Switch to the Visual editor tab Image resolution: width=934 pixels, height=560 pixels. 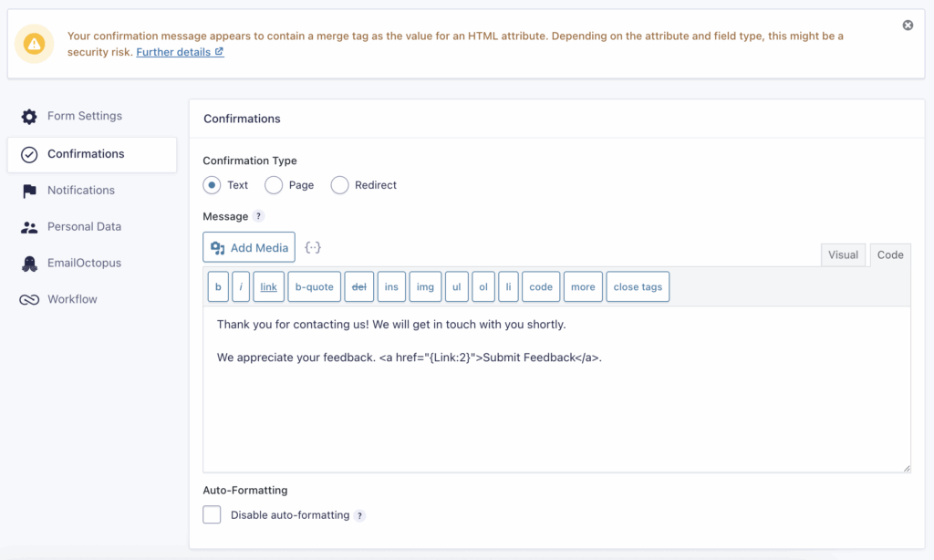843,255
